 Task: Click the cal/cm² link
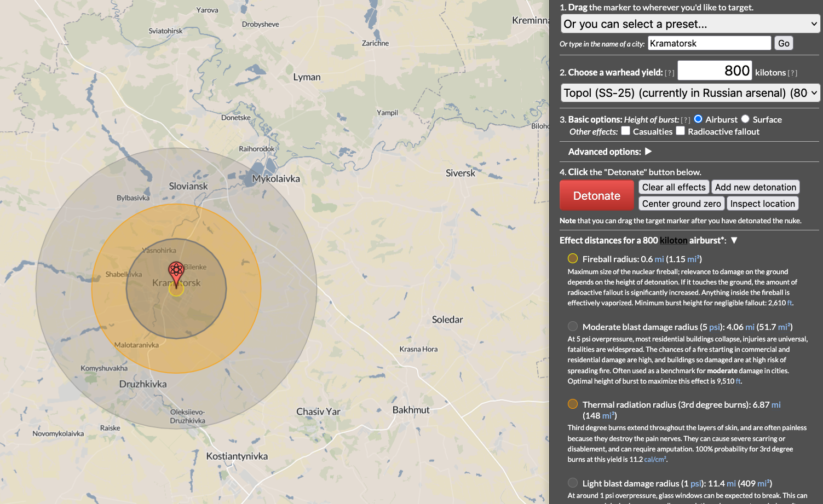click(655, 460)
